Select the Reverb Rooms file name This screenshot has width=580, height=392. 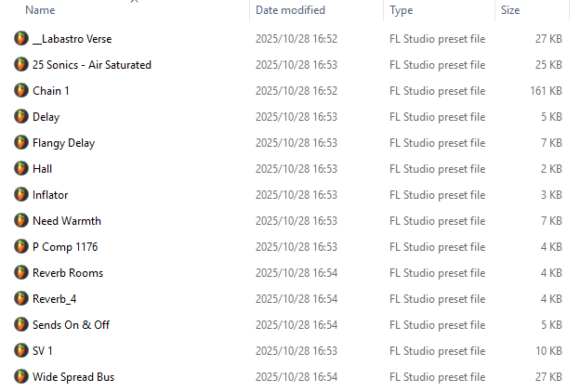coord(68,272)
